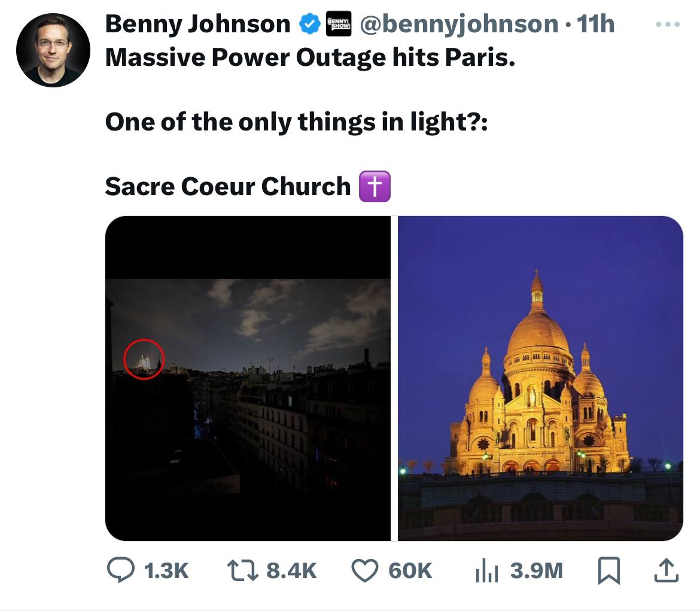Reply using the speech bubble icon
This screenshot has height=614, width=700.
[120, 570]
